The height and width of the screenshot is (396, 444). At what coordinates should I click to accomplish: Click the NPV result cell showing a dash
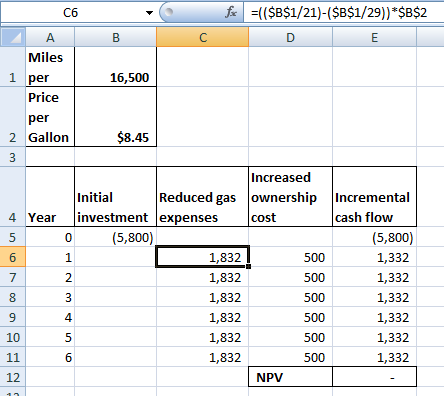pyautogui.click(x=375, y=377)
